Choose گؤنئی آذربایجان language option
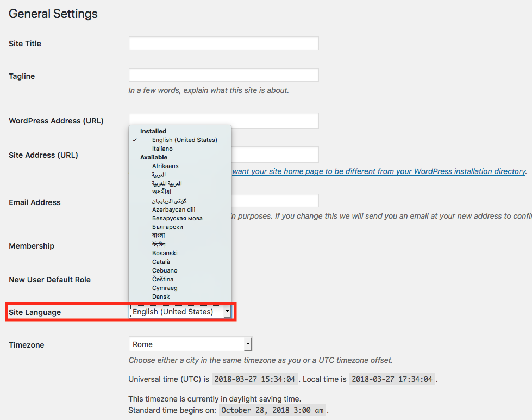This screenshot has width=532, height=420. click(170, 201)
